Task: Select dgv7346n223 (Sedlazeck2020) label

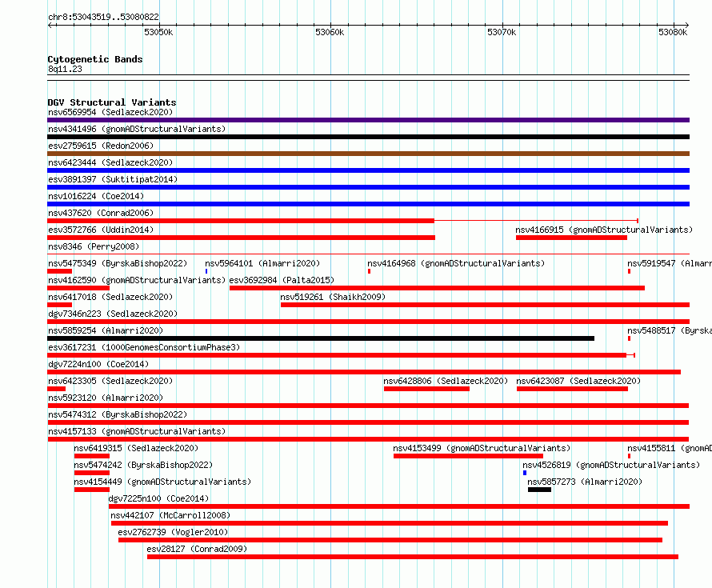Action: pos(113,314)
